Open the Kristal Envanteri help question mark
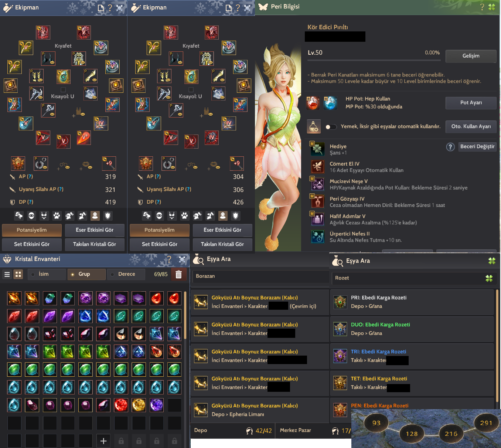Screen dimensions: 501x448 pyautogui.click(x=169, y=259)
